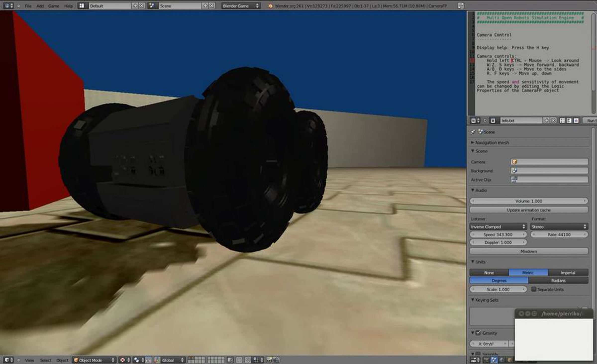Switch angle units to Radians

click(x=558, y=281)
